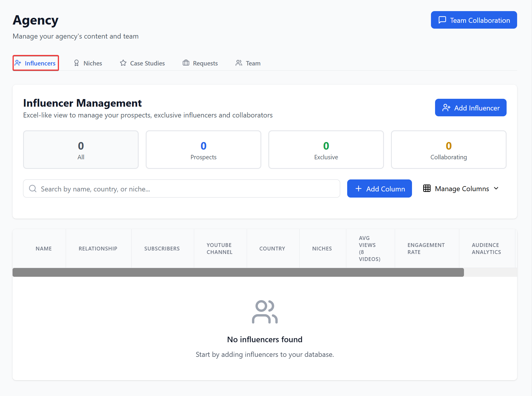Click the Agency page title
The width and height of the screenshot is (532, 396).
point(36,20)
